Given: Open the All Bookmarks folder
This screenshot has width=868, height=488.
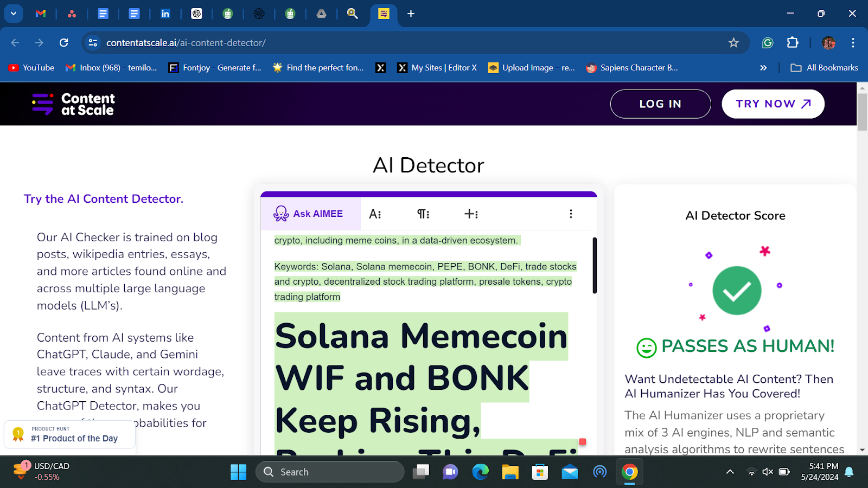Looking at the screenshot, I should pos(825,68).
